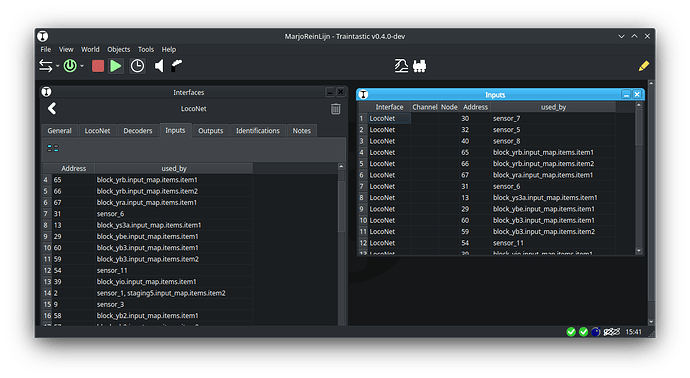Select block_yio.input_map.items.item1 in Interfaces table
The height and width of the screenshot is (378, 690).
tap(174, 282)
